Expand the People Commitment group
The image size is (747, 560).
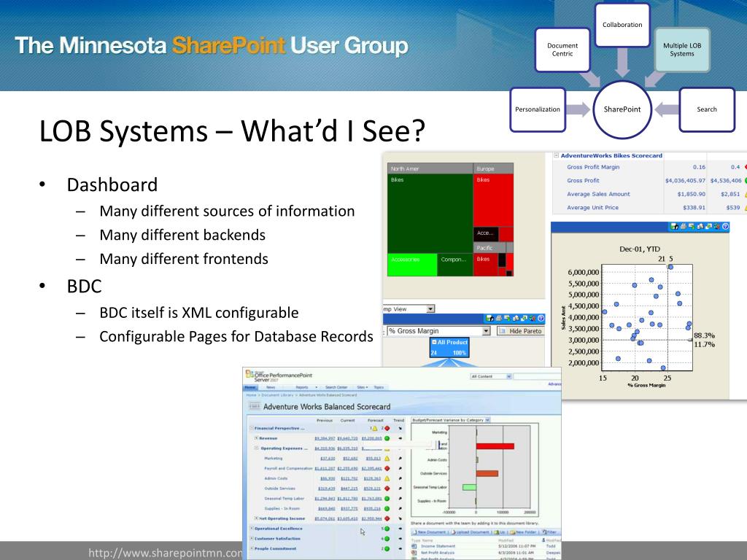(x=252, y=548)
